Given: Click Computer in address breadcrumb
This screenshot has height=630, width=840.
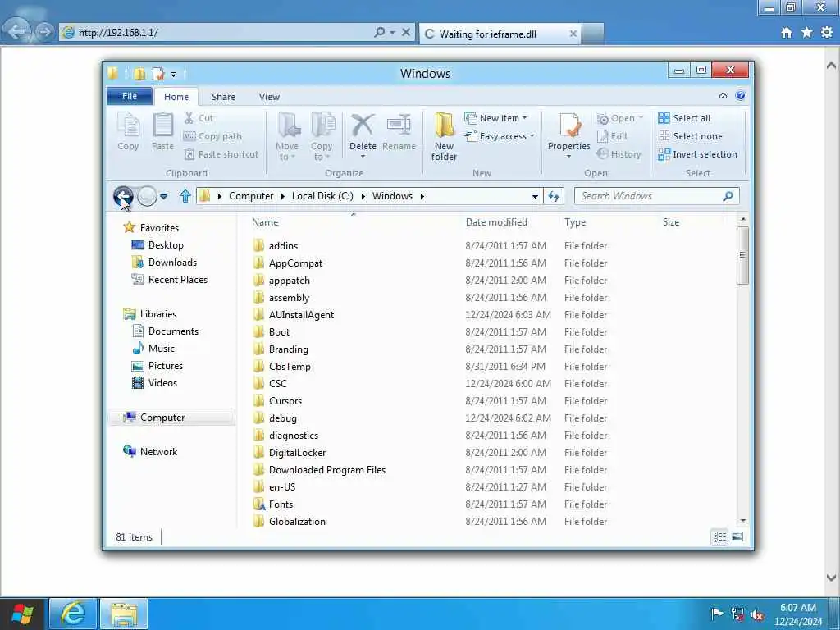Looking at the screenshot, I should pyautogui.click(x=251, y=196).
